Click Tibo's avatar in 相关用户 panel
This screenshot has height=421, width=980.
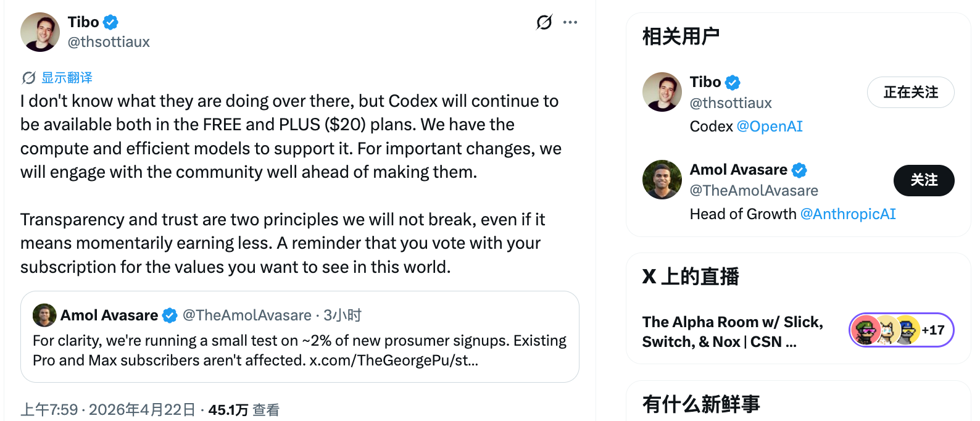click(x=662, y=92)
